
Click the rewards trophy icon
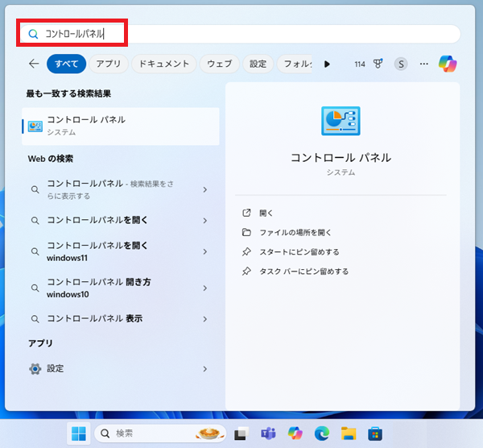[378, 64]
